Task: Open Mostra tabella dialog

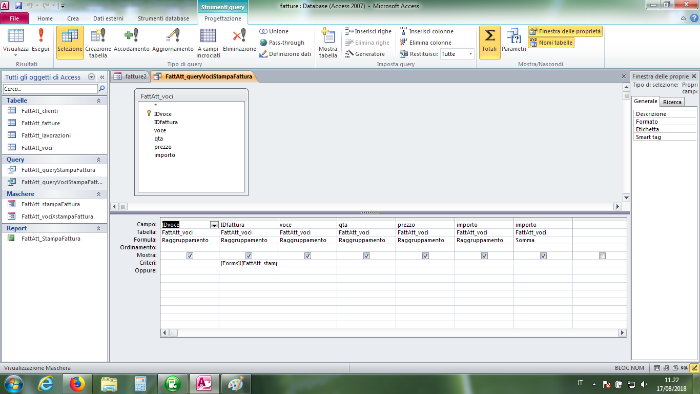Action: click(x=328, y=42)
